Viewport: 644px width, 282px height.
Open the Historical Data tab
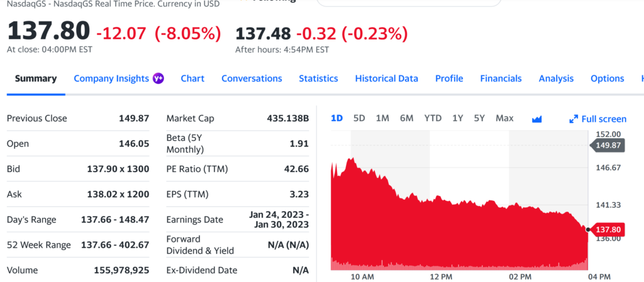386,79
